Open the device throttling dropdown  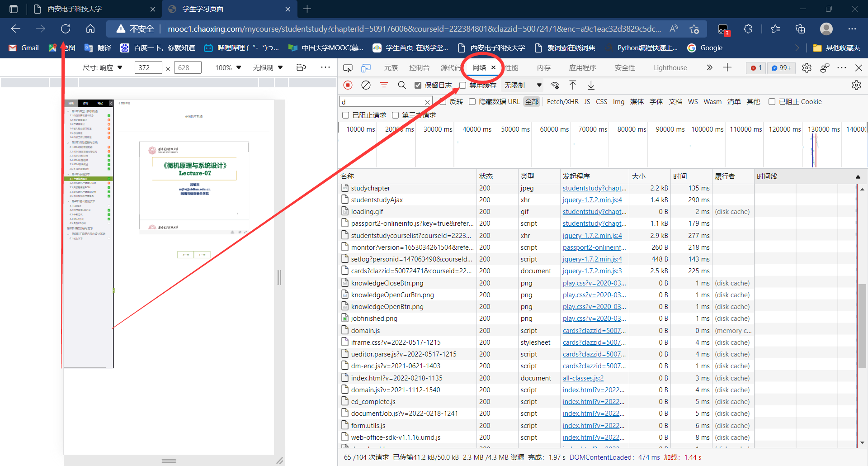[x=268, y=67]
